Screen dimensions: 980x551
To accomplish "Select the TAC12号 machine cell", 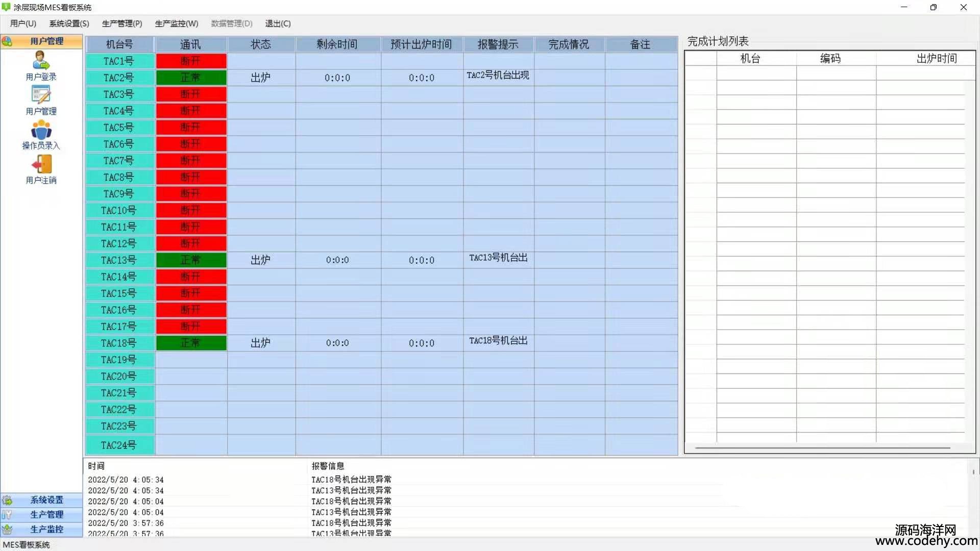I will coord(119,243).
